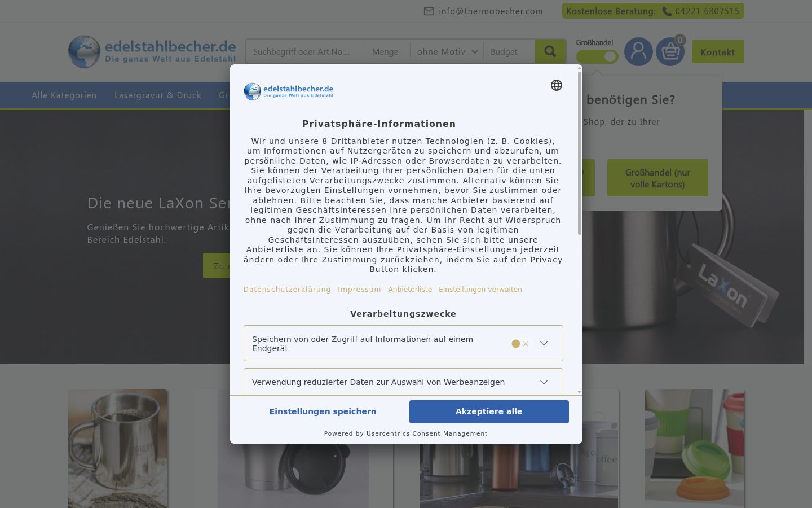Click the Kontakt button
Screen dimensions: 812x508
pyautogui.click(x=718, y=52)
